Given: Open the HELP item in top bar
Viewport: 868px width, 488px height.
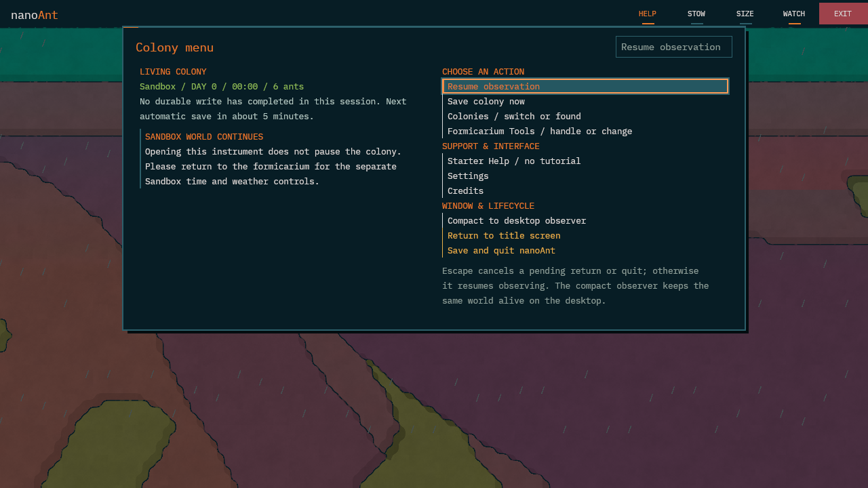Looking at the screenshot, I should coord(648,14).
